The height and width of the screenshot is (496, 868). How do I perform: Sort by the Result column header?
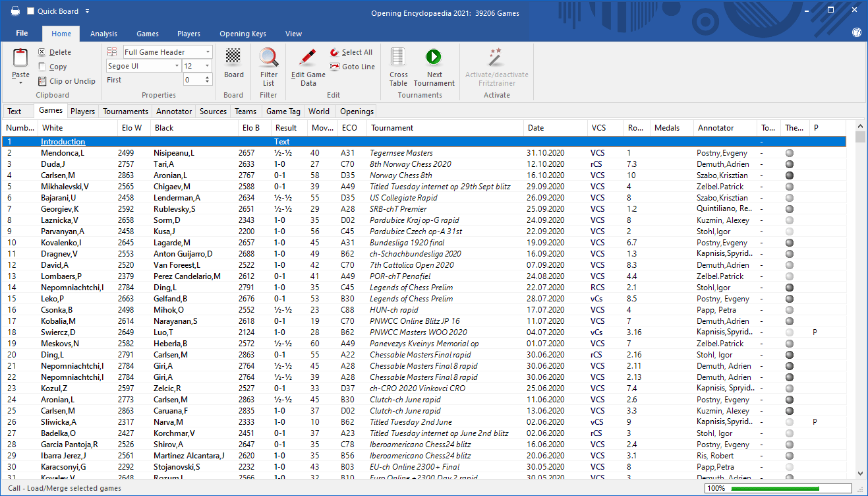[289, 128]
